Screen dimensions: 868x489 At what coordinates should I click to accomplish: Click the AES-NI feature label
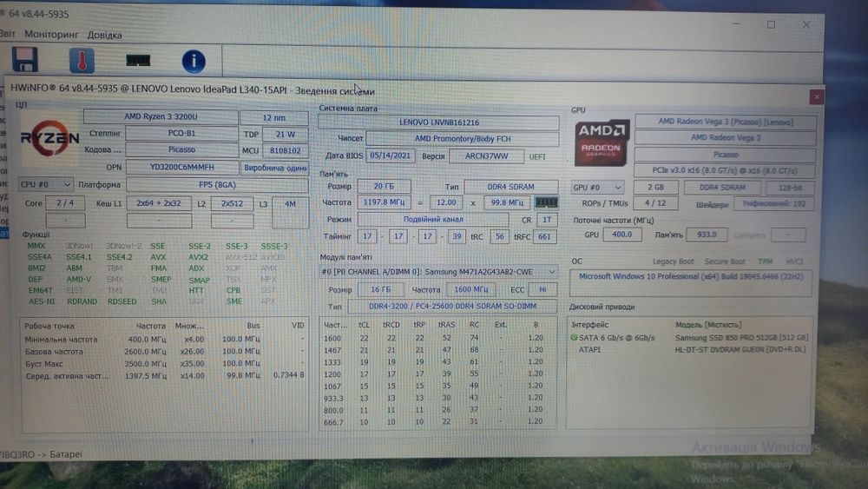coord(42,301)
